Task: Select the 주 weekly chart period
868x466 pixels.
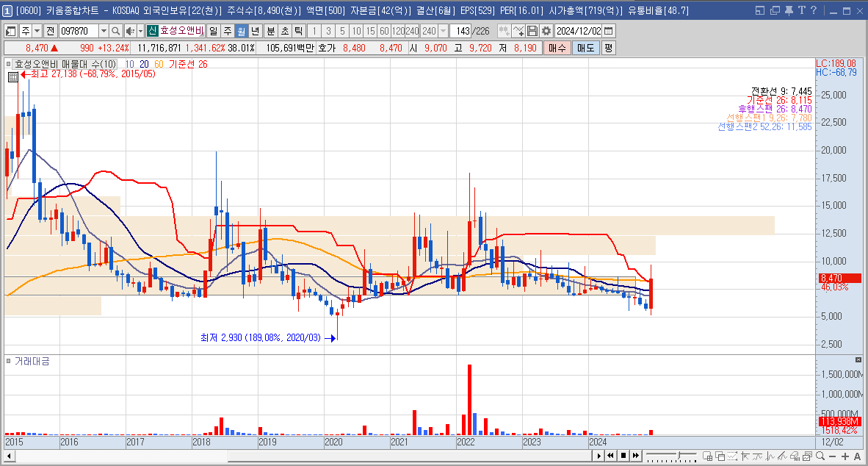Action: coord(228,31)
